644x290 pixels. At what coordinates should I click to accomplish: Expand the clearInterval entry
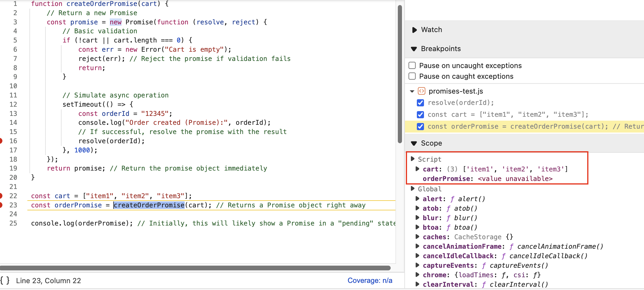point(417,284)
